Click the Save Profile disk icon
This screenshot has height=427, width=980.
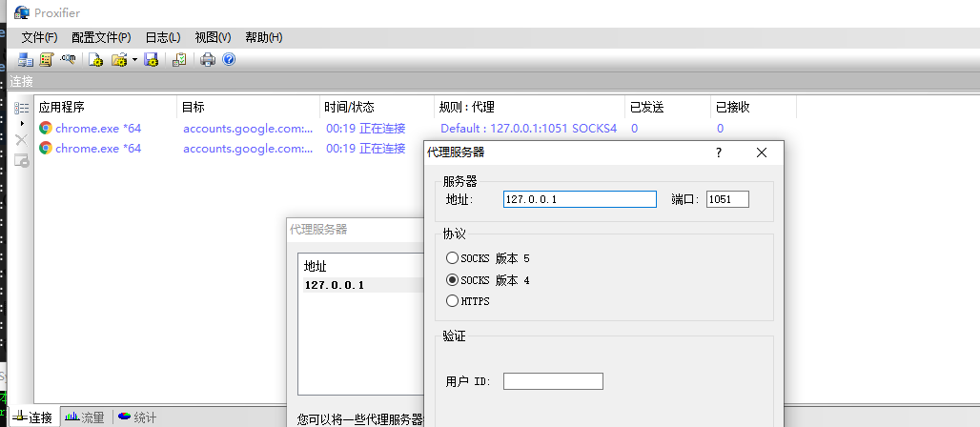[151, 59]
